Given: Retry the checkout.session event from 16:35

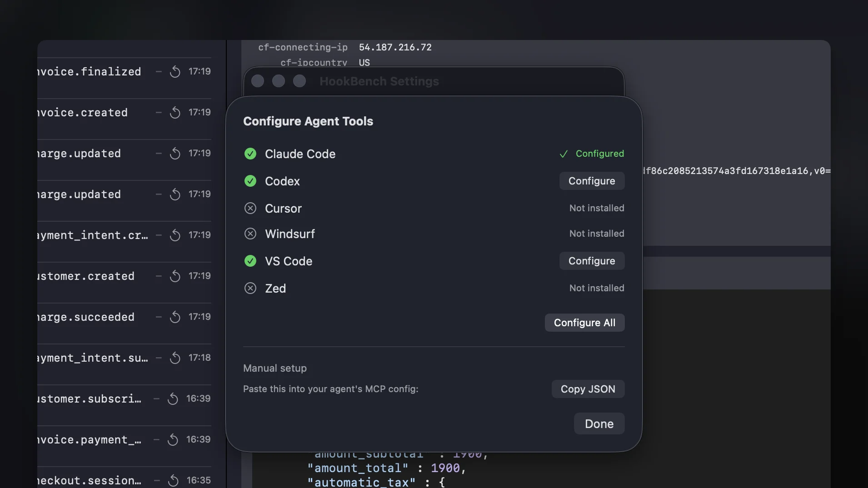Looking at the screenshot, I should 172,480.
